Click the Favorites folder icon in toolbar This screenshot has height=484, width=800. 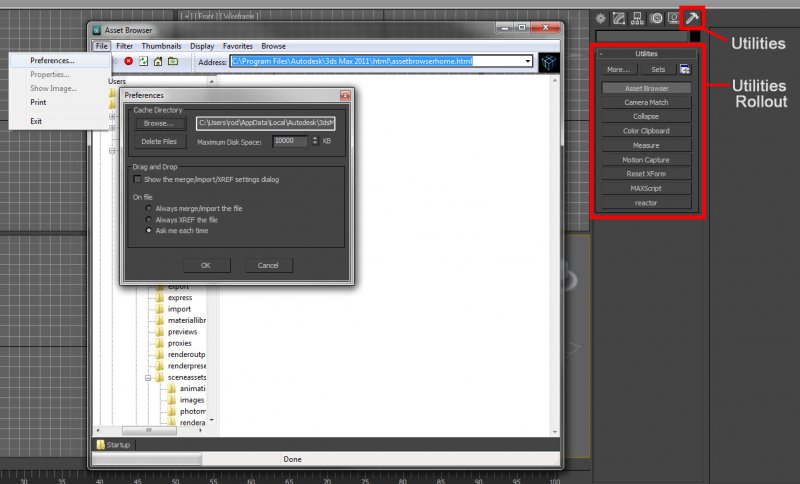[173, 61]
